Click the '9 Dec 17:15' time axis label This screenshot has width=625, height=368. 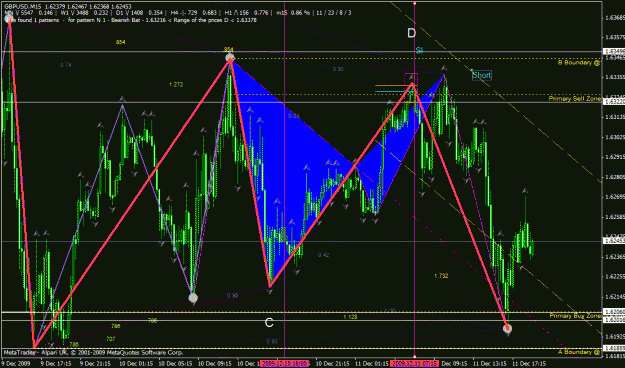coord(55,364)
